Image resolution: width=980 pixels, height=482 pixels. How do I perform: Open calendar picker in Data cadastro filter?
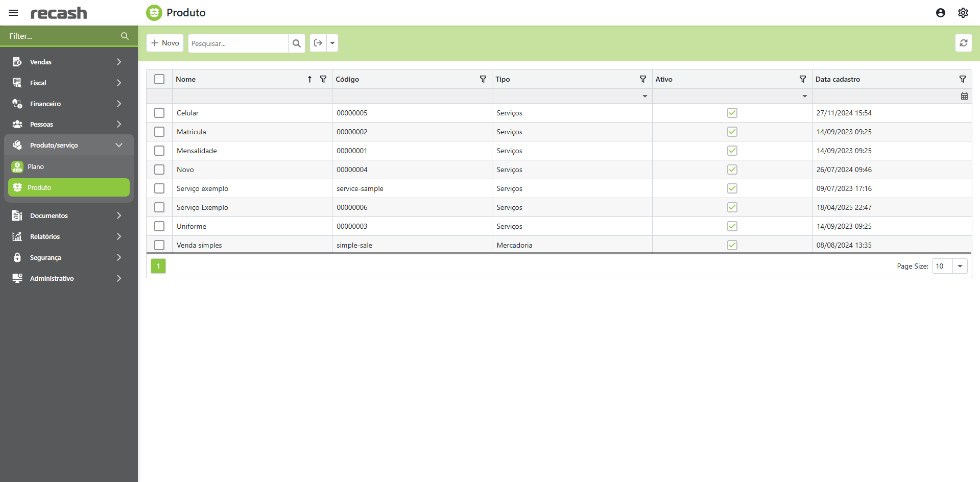tap(964, 96)
